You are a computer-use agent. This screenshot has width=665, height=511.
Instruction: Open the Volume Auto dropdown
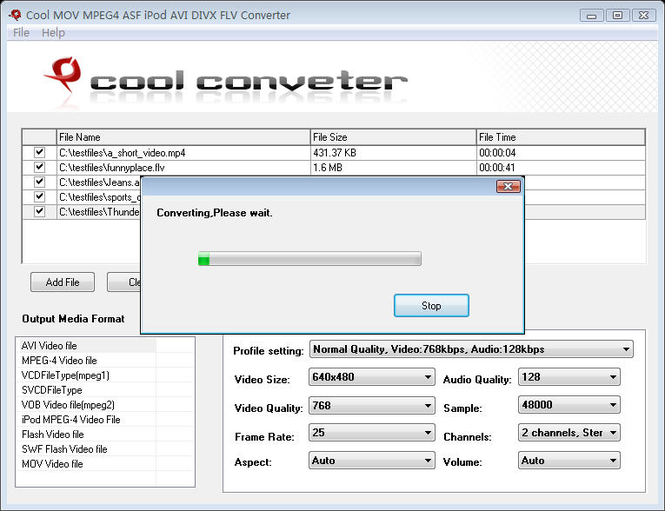(x=569, y=461)
